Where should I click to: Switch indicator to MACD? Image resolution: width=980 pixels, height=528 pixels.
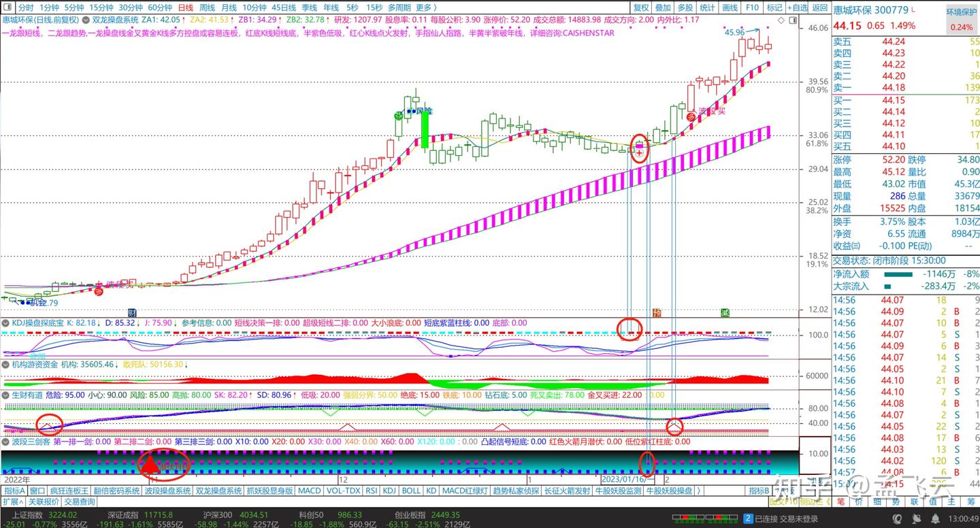pyautogui.click(x=310, y=491)
